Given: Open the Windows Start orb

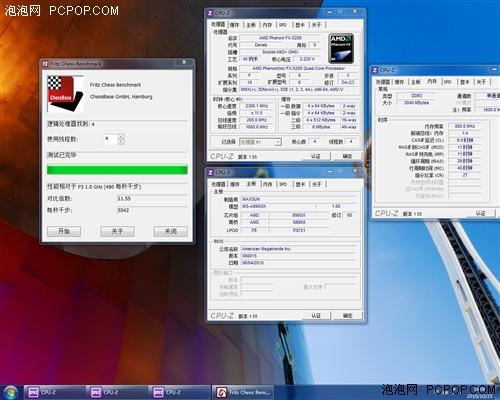Looking at the screenshot, I should point(10,392).
